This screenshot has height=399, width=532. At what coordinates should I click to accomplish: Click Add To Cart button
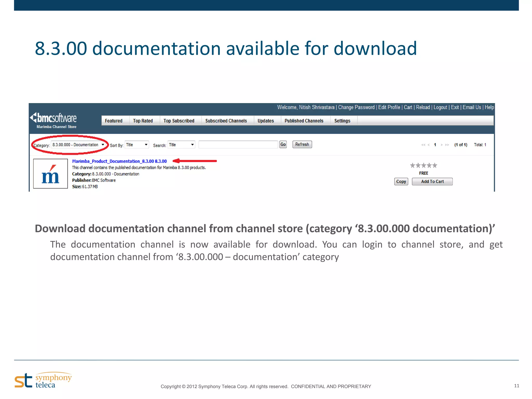[x=432, y=181]
